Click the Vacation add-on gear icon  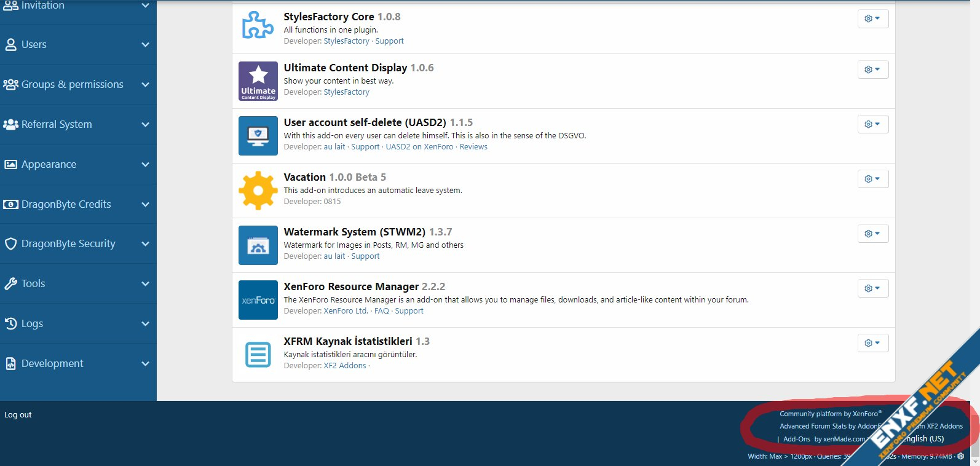click(258, 191)
